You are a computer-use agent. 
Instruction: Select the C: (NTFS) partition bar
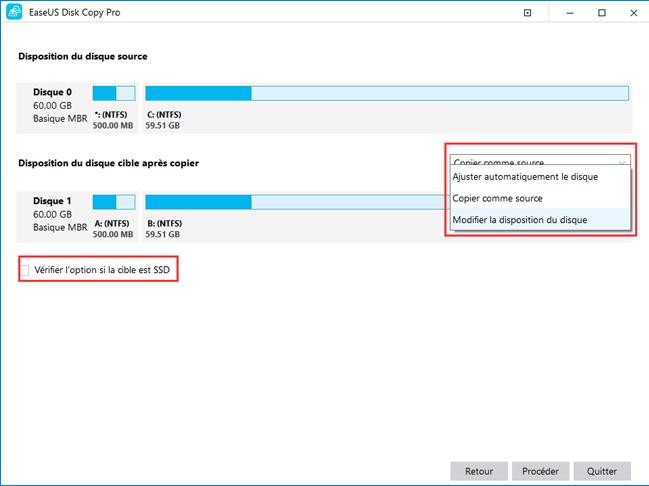click(x=387, y=93)
